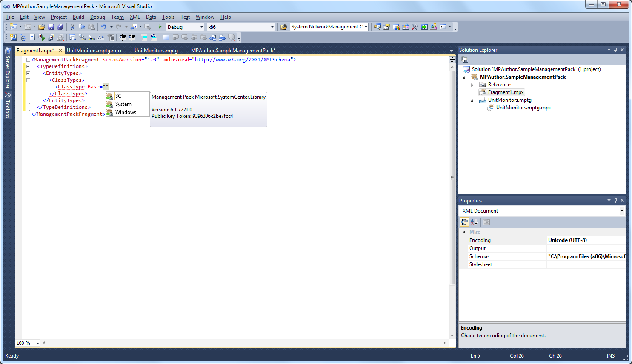
Task: Open the Start Page green arrow icon
Action: [x=424, y=27]
